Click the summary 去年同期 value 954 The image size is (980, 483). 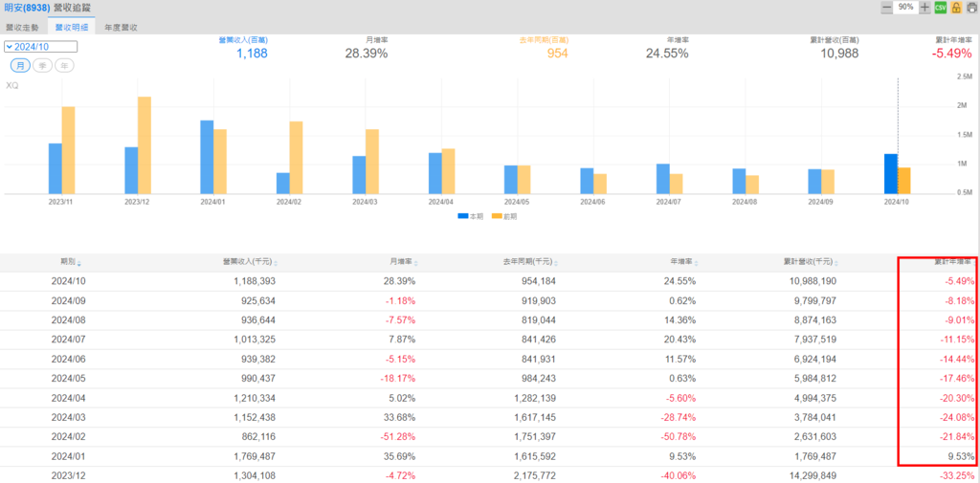point(558,54)
